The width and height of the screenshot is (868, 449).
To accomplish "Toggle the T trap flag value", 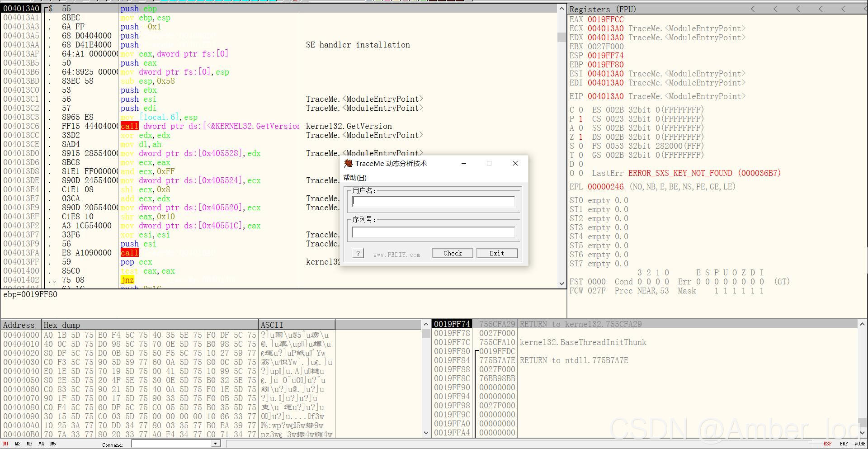I will point(581,155).
